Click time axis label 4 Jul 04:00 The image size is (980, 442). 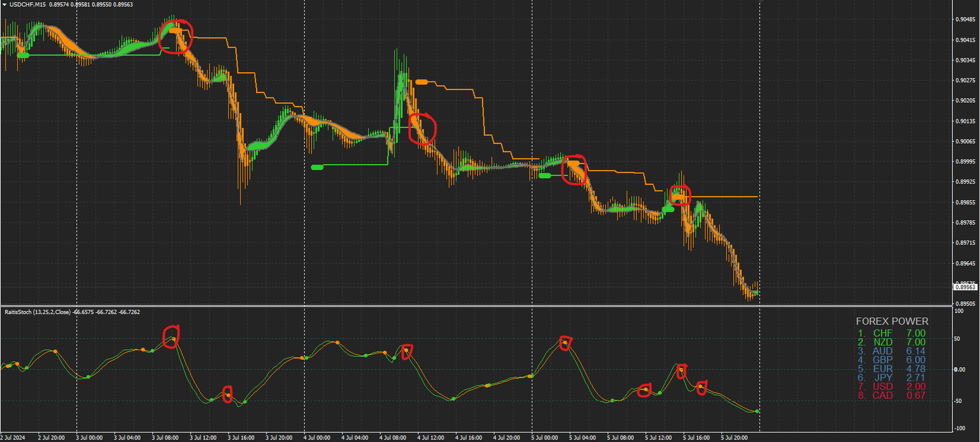click(x=355, y=438)
